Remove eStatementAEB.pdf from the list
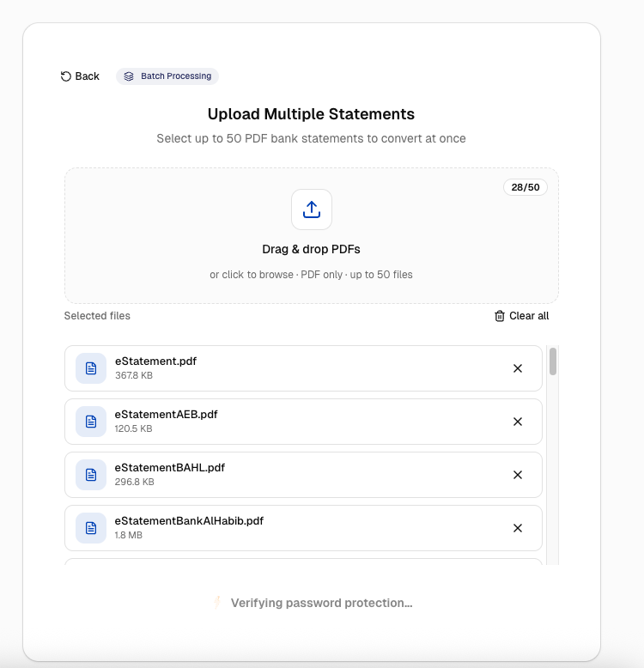 tap(518, 422)
